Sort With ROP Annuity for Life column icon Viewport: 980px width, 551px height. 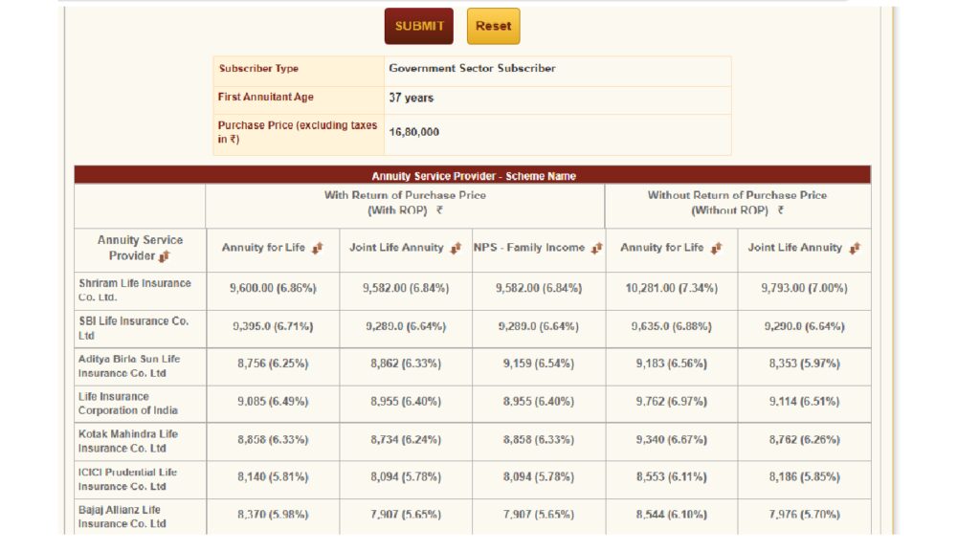(318, 248)
